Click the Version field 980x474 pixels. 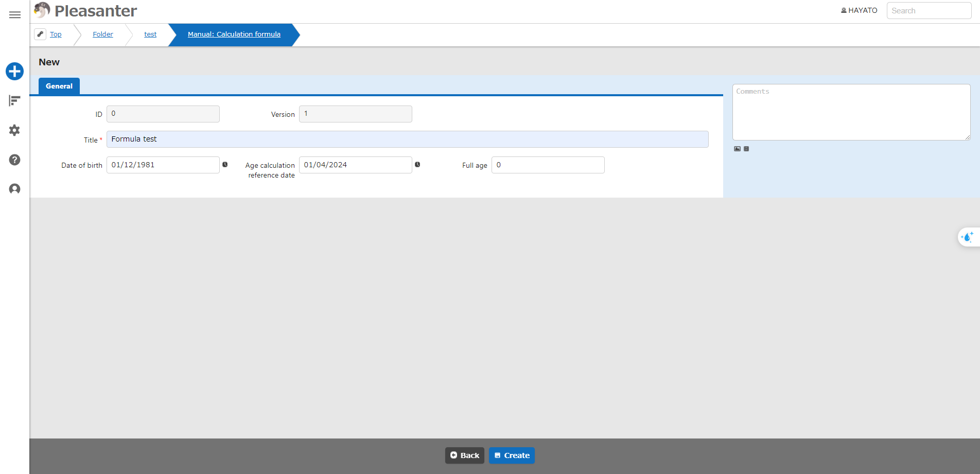356,114
